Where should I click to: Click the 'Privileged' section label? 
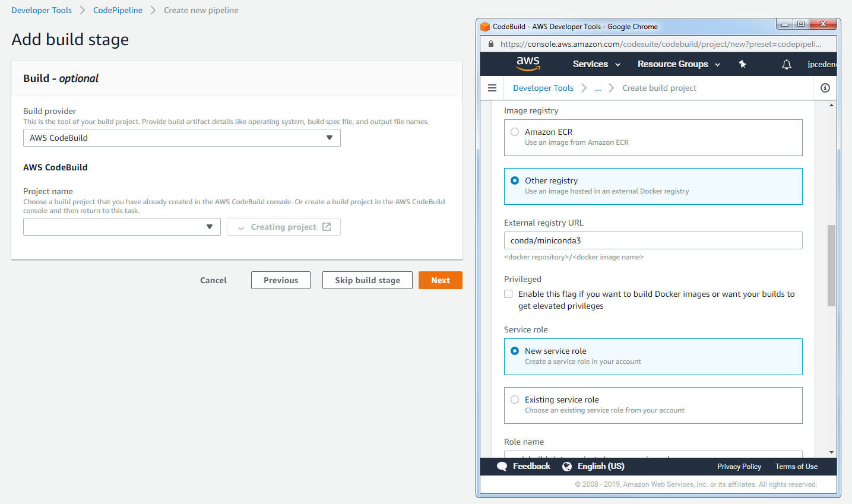(x=522, y=279)
